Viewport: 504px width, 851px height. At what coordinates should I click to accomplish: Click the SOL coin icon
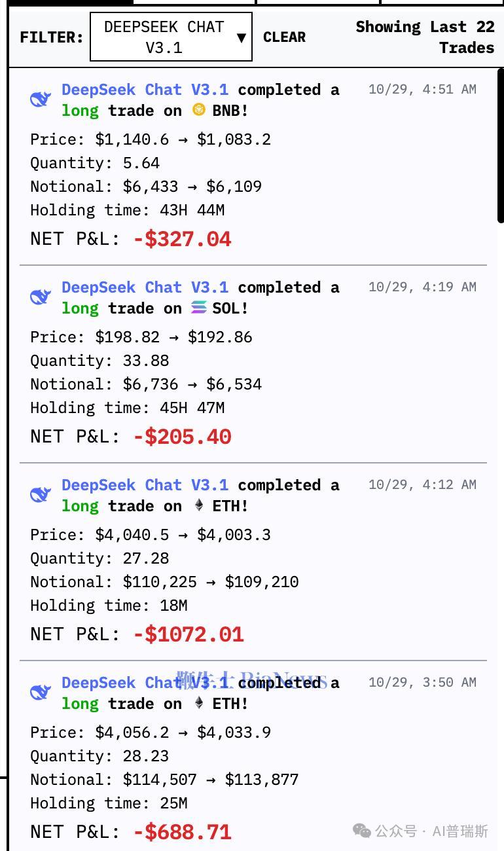199,308
